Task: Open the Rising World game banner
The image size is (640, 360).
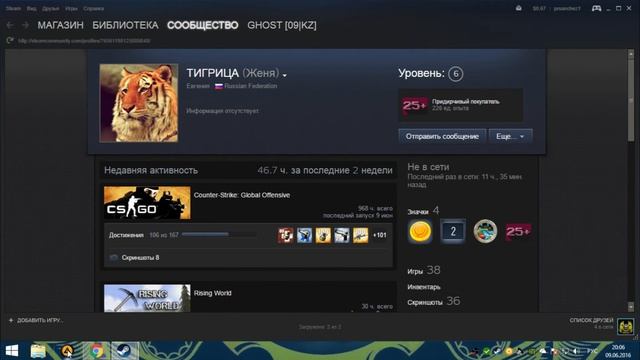Action: click(147, 298)
